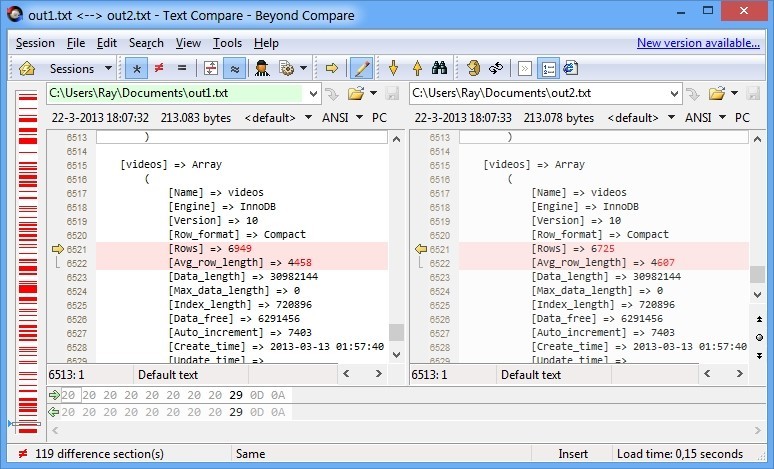This screenshot has width=774, height=469.
Task: Click left pane scroll up arrow
Action: [x=396, y=139]
